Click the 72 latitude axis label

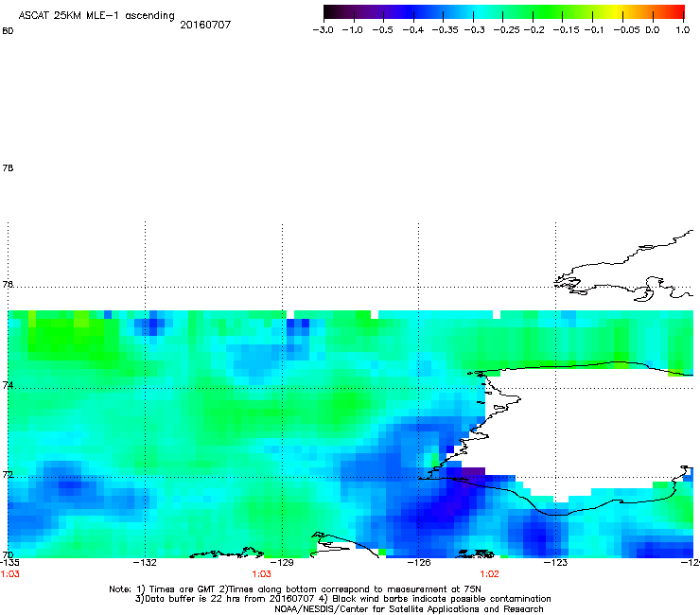point(8,474)
